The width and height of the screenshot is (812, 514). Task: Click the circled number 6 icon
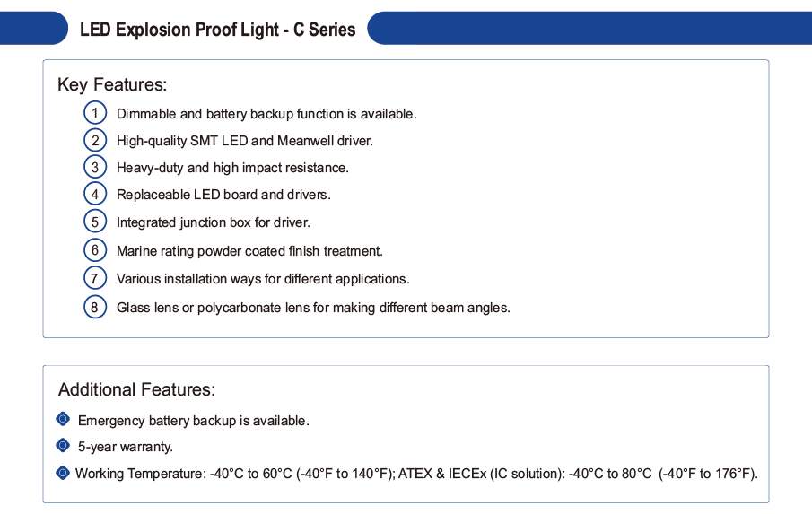pyautogui.click(x=95, y=250)
